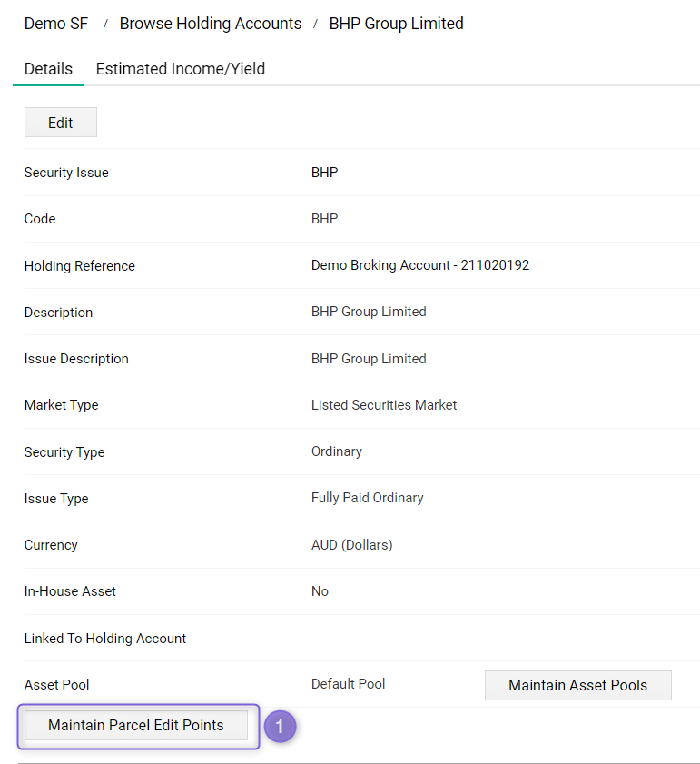Select BHP Group Limited breadcrumb
The width and height of the screenshot is (700, 764).
click(396, 24)
